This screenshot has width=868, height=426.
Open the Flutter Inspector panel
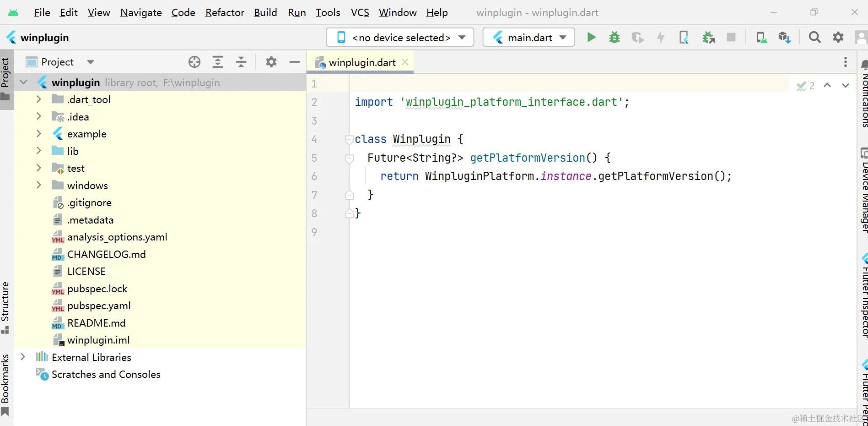[864, 295]
